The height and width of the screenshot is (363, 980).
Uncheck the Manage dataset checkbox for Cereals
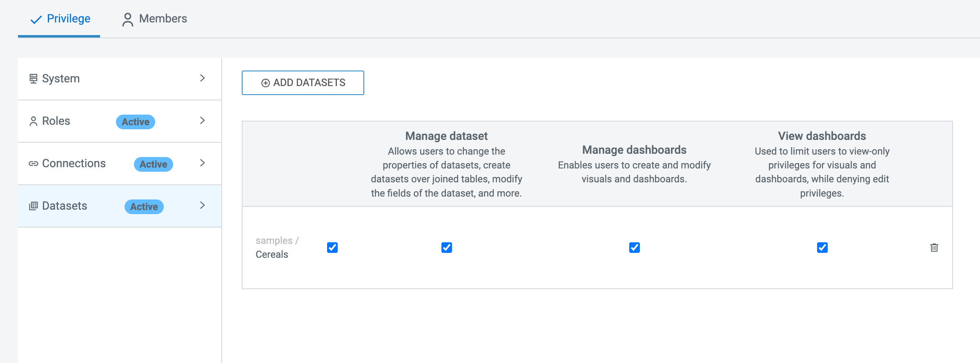coord(446,248)
